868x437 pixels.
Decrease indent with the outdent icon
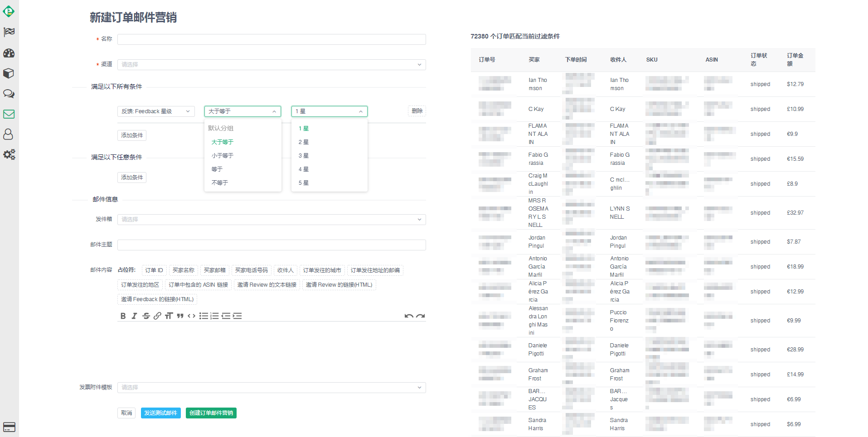pyautogui.click(x=226, y=316)
